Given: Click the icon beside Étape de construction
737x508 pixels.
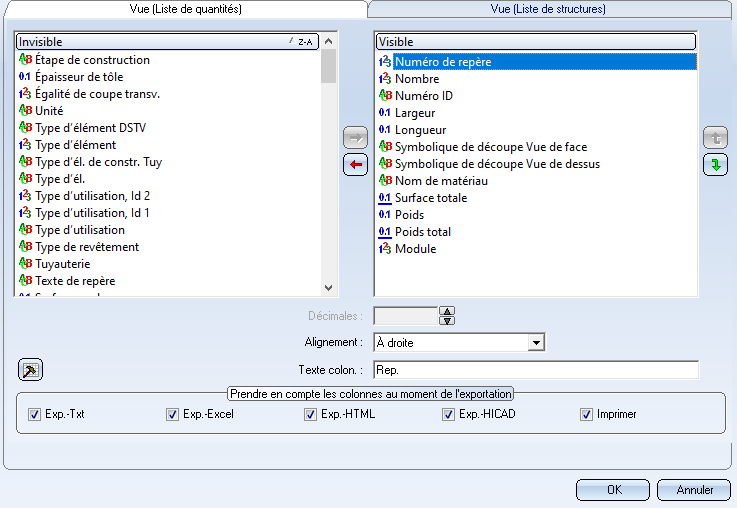Looking at the screenshot, I should (x=25, y=60).
